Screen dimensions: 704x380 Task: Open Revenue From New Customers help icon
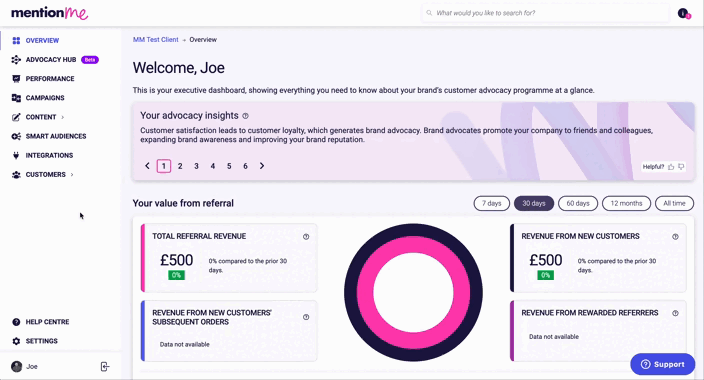(675, 237)
